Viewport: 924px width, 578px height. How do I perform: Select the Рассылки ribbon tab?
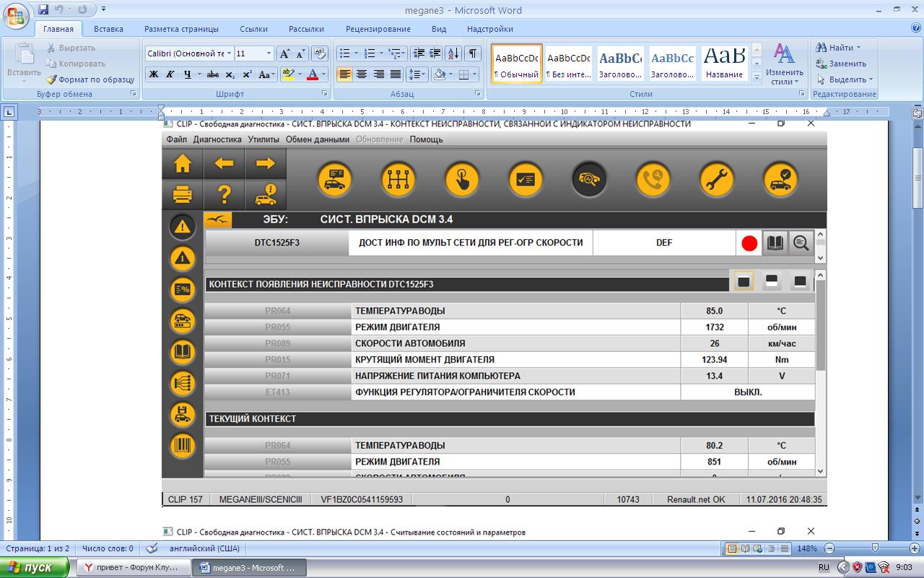tap(306, 29)
